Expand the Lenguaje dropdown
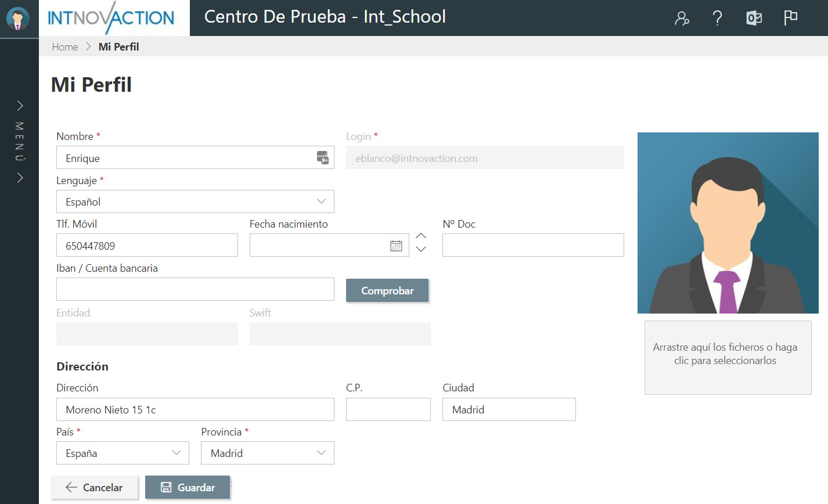Image resolution: width=828 pixels, height=504 pixels. point(321,201)
